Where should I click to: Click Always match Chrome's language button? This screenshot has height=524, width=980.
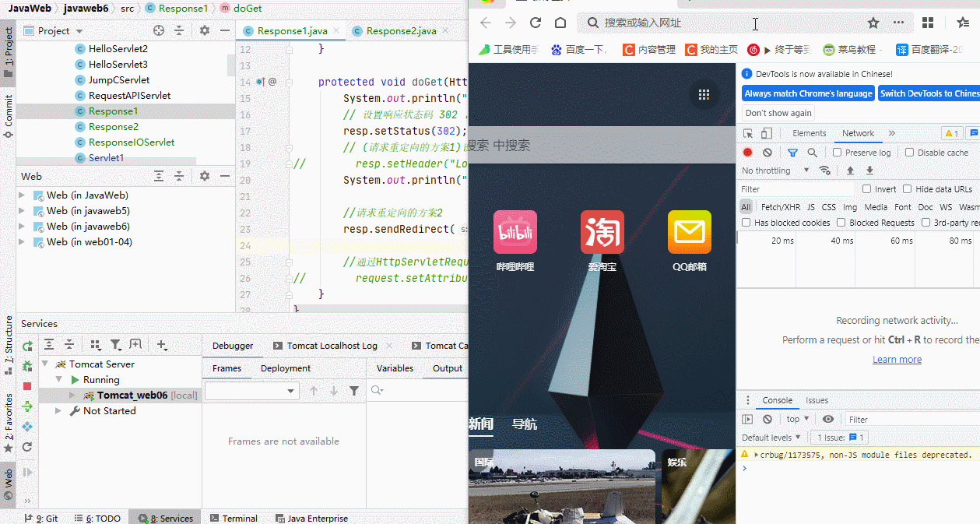(808, 93)
